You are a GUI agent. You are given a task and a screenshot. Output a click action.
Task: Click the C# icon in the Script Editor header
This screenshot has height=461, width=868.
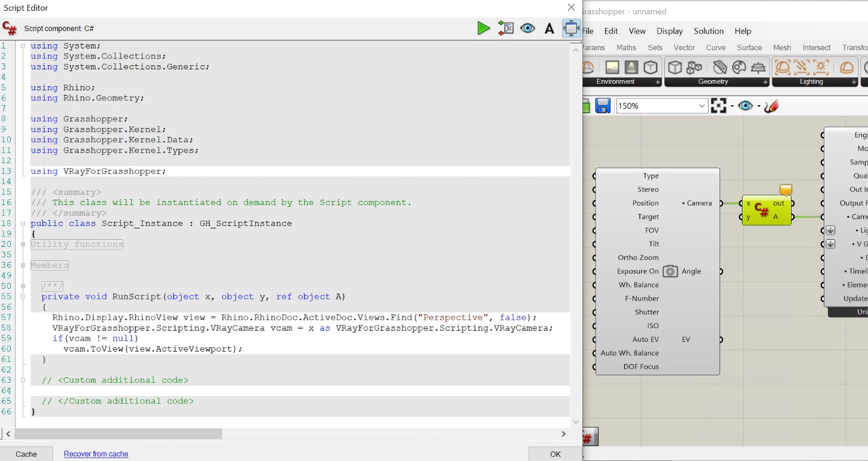pos(10,28)
